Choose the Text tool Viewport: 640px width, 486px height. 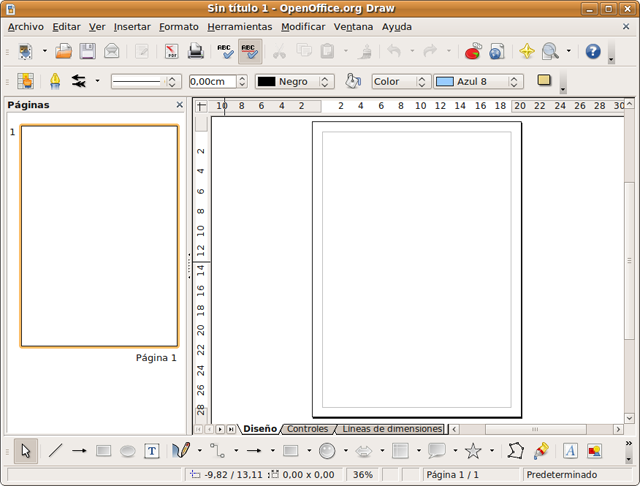(x=152, y=451)
